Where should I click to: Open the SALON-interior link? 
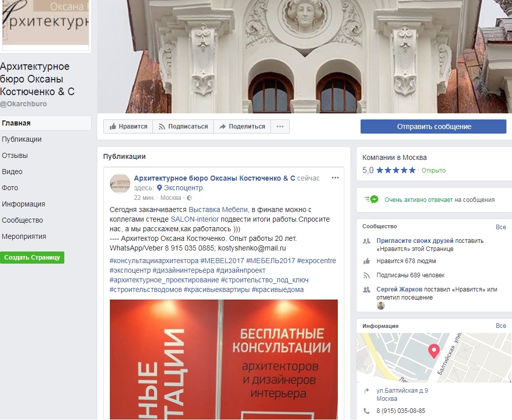point(194,219)
